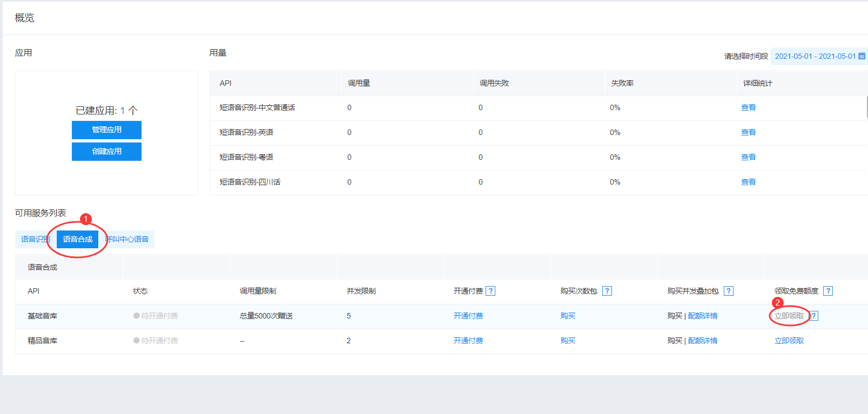Screen dimensions: 868x414
Task: Click the 创建应用 button
Action: pyautogui.click(x=106, y=151)
